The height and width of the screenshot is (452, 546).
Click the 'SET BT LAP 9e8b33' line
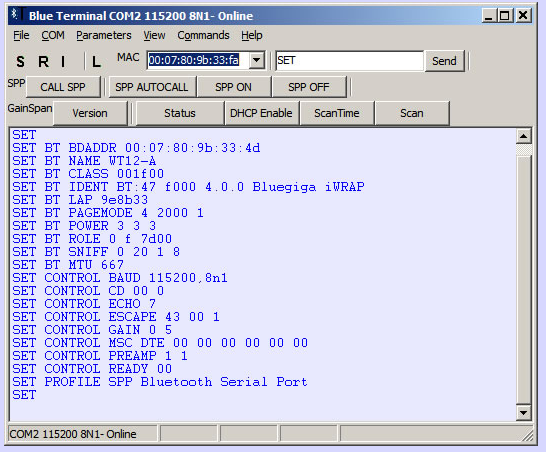(x=80, y=200)
